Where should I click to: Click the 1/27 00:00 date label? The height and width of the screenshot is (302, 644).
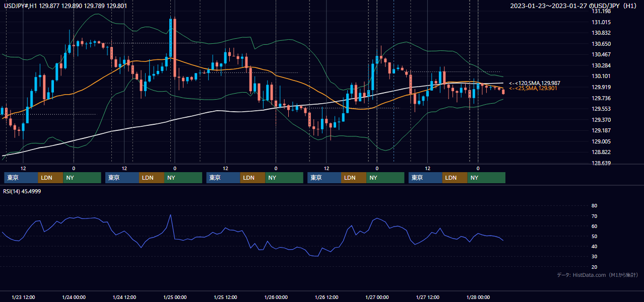pyautogui.click(x=377, y=297)
